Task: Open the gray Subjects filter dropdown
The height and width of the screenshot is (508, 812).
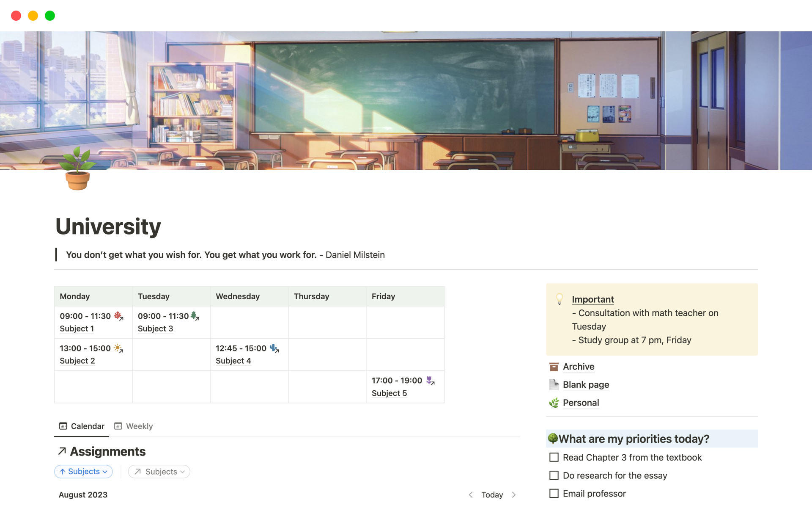Action: [x=159, y=472]
